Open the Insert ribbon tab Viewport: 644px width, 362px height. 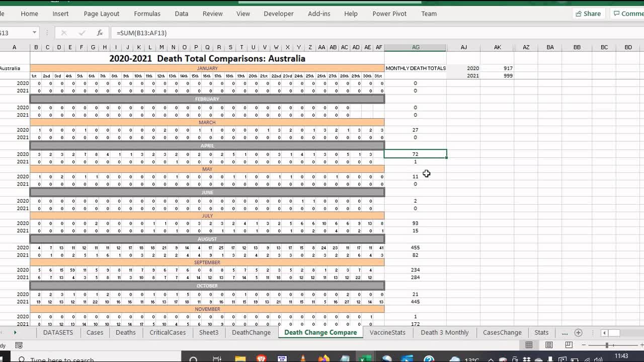60,14
